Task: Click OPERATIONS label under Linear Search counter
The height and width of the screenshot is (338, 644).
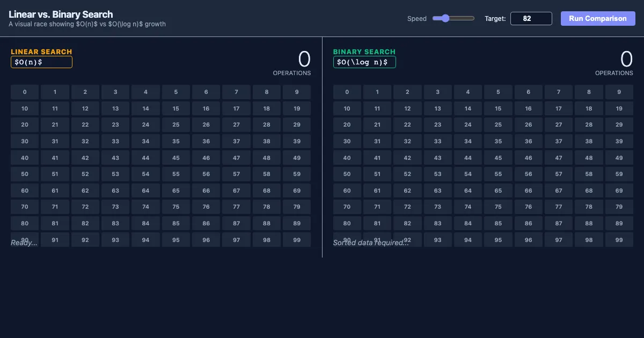Action: 292,73
